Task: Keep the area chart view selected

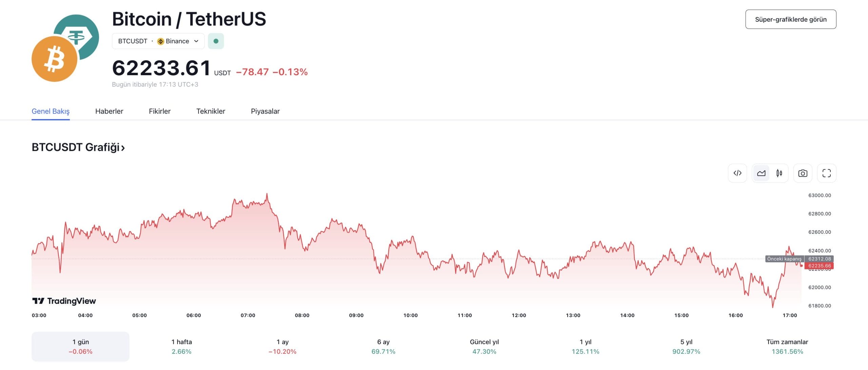Action: [x=762, y=173]
